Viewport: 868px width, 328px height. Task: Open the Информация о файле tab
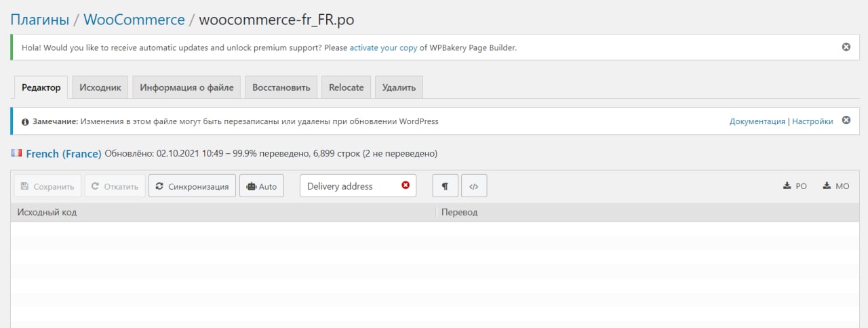click(x=186, y=87)
